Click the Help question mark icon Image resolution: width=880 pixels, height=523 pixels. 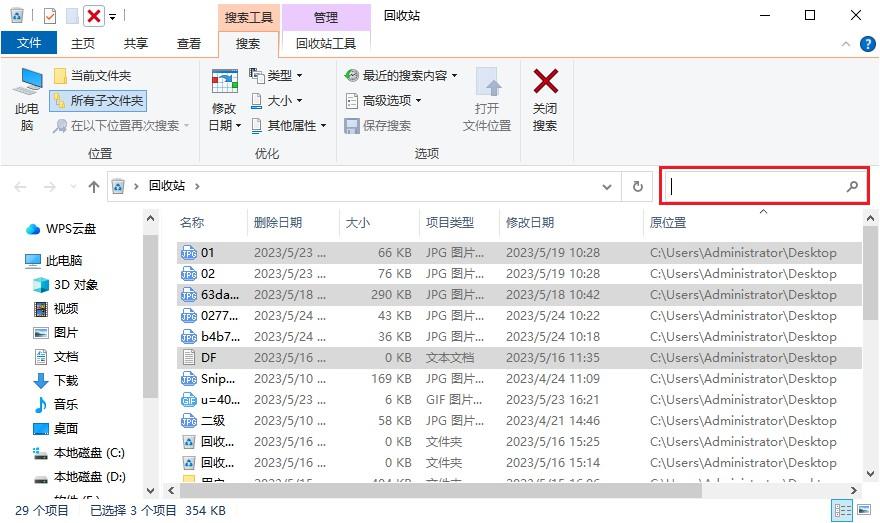tap(867, 44)
